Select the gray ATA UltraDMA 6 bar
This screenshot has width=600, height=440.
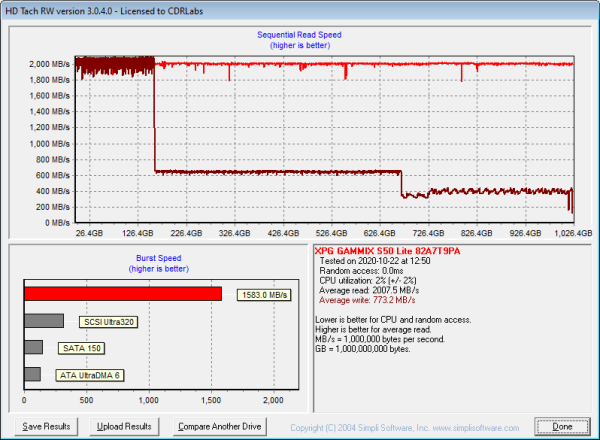[33, 374]
